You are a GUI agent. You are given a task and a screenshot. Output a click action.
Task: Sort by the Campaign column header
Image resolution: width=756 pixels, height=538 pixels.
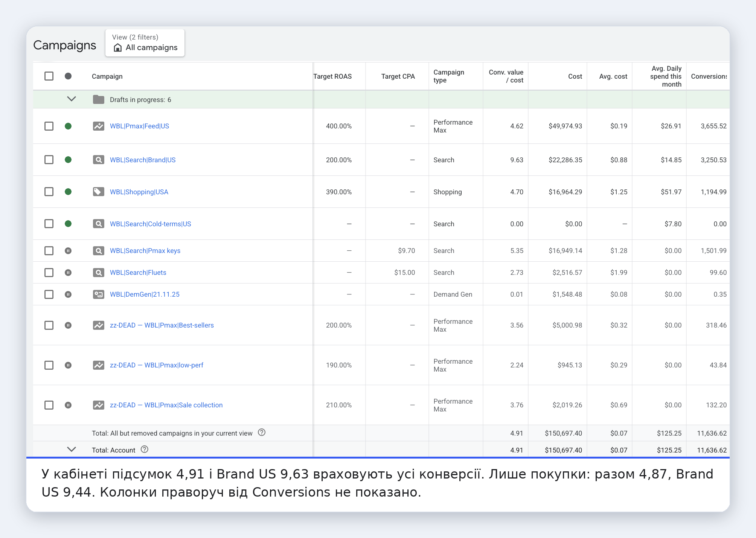[x=107, y=76]
